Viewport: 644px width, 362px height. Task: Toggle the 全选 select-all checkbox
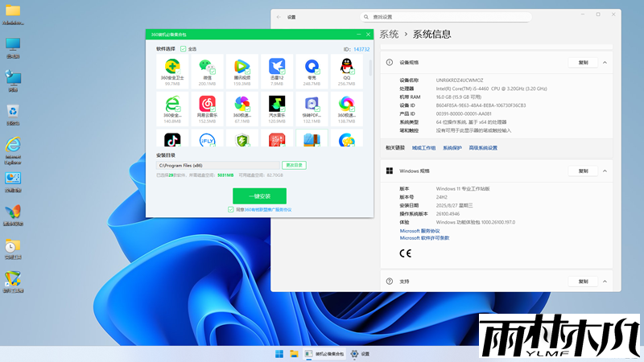[184, 49]
